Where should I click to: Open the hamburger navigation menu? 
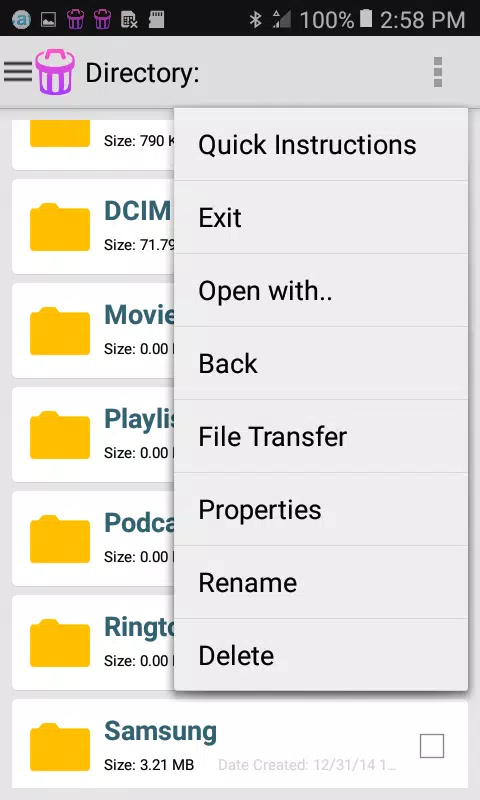18,72
